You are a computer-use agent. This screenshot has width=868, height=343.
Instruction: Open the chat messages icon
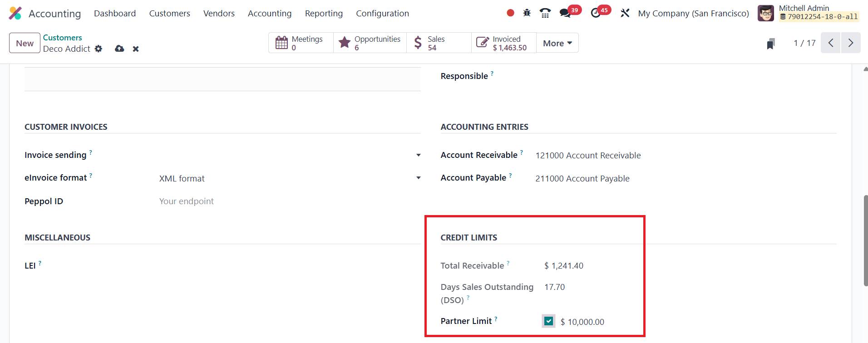[565, 13]
